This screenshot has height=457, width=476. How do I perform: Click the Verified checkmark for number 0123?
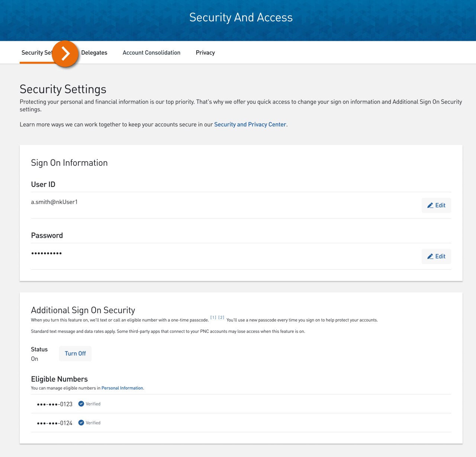(81, 403)
